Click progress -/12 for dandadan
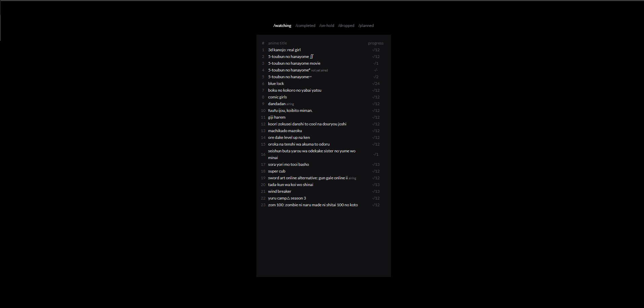This screenshot has width=644, height=308. tap(376, 104)
